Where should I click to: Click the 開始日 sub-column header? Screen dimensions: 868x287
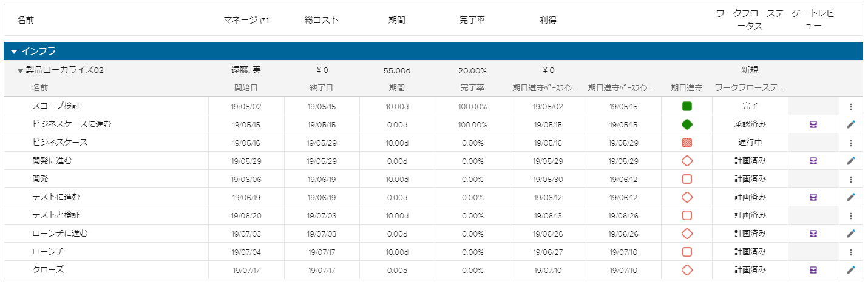click(x=246, y=88)
